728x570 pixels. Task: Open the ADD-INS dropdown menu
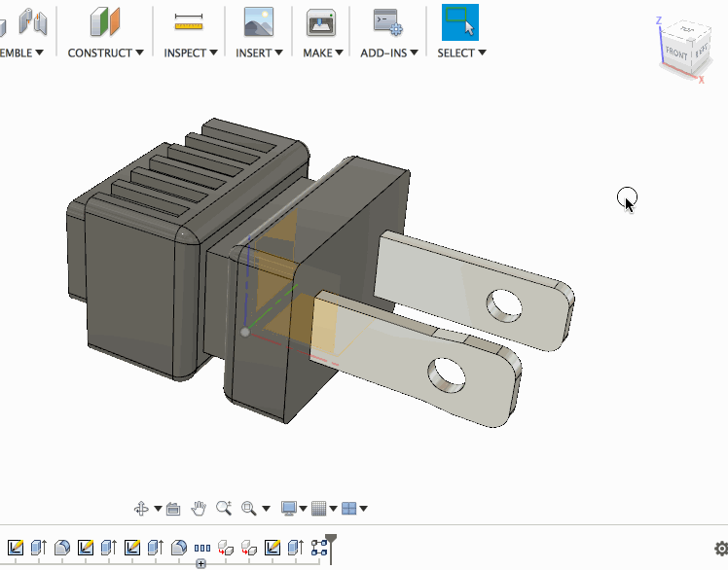click(x=389, y=53)
